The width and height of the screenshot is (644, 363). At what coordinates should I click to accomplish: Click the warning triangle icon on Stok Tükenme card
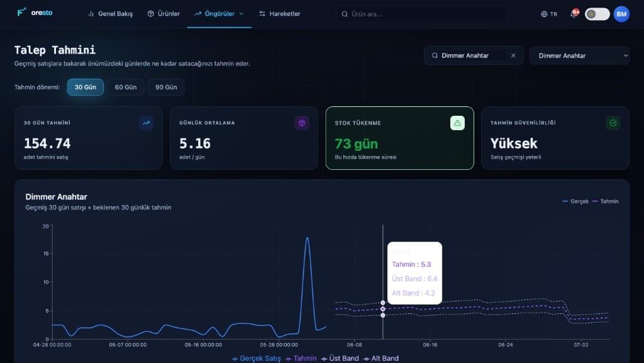[457, 123]
